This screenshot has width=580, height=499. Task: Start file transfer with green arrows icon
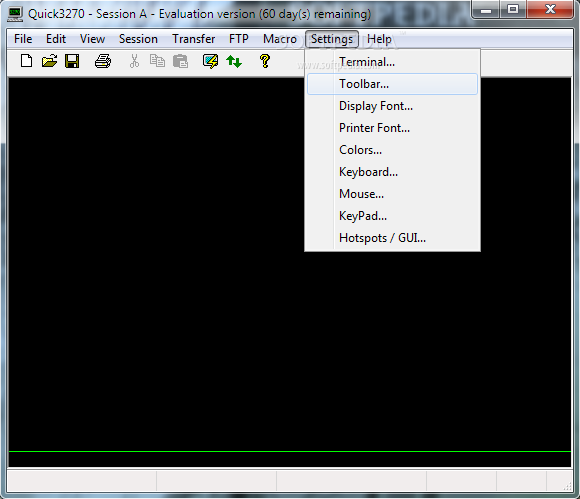(234, 61)
